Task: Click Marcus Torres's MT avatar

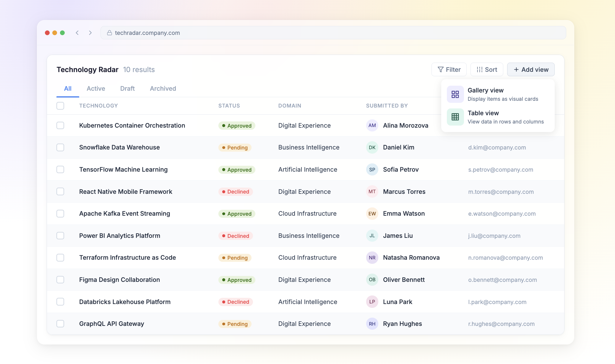Action: pyautogui.click(x=372, y=191)
